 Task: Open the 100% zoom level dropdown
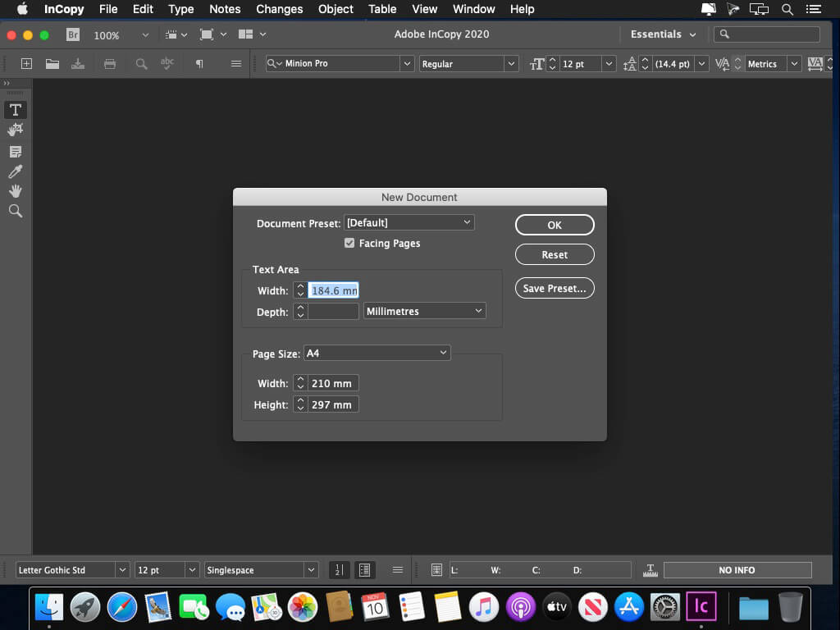point(145,35)
